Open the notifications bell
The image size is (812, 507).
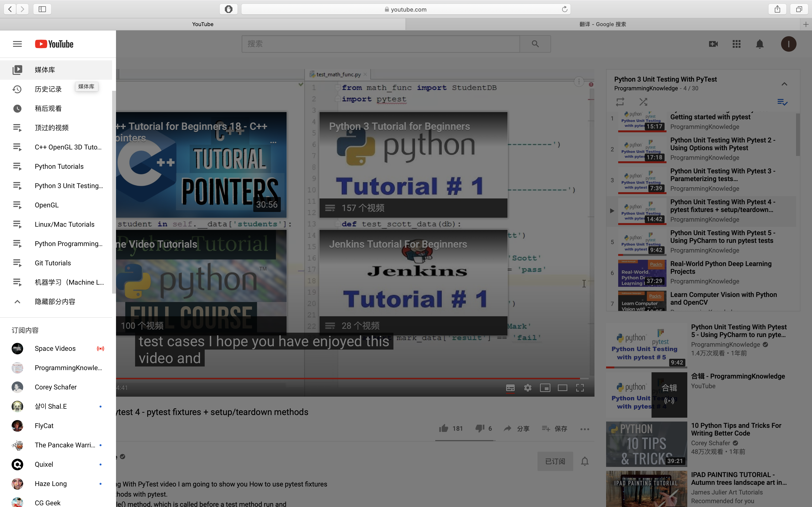pos(759,44)
